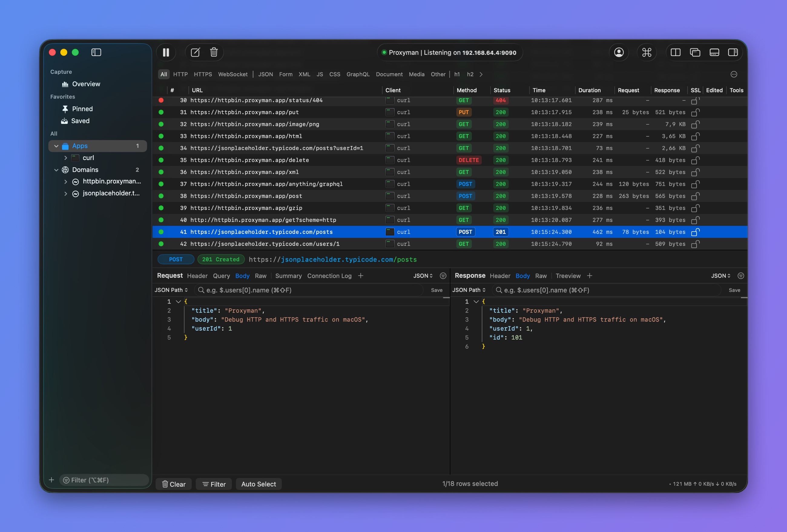
Task: Open the Request JSON format dropdown
Action: [x=423, y=276]
